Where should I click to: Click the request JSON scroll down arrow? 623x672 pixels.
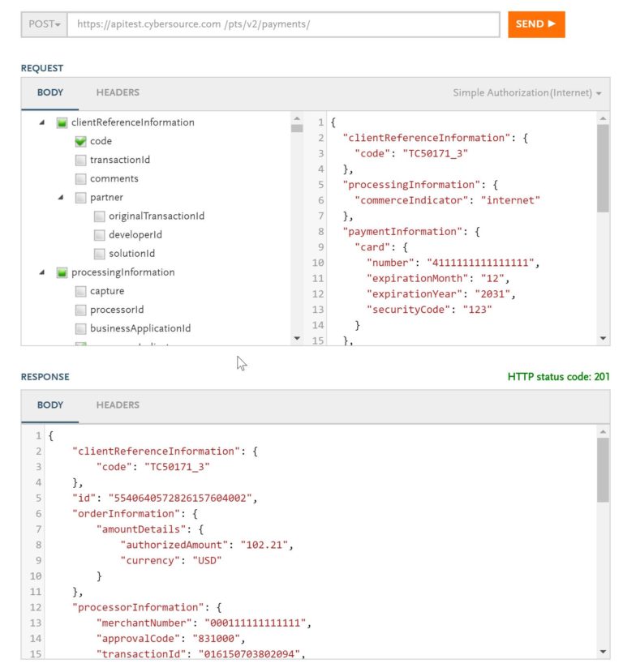603,339
